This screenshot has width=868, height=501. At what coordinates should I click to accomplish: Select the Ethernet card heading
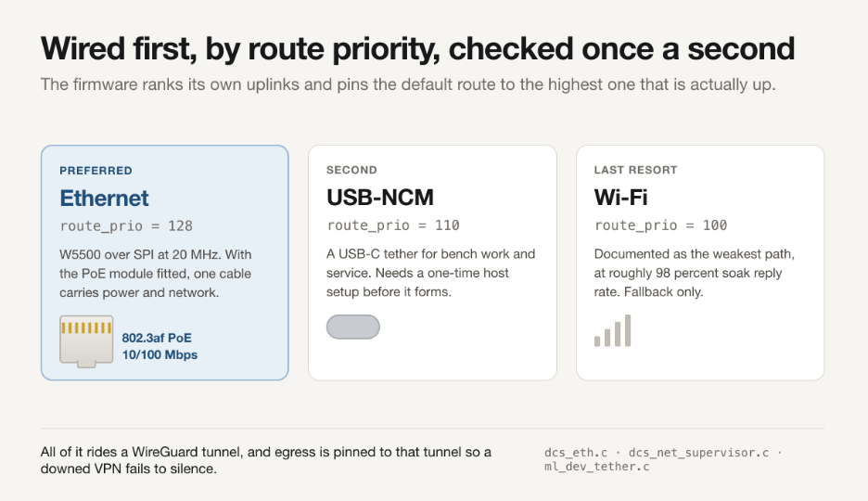pos(104,199)
